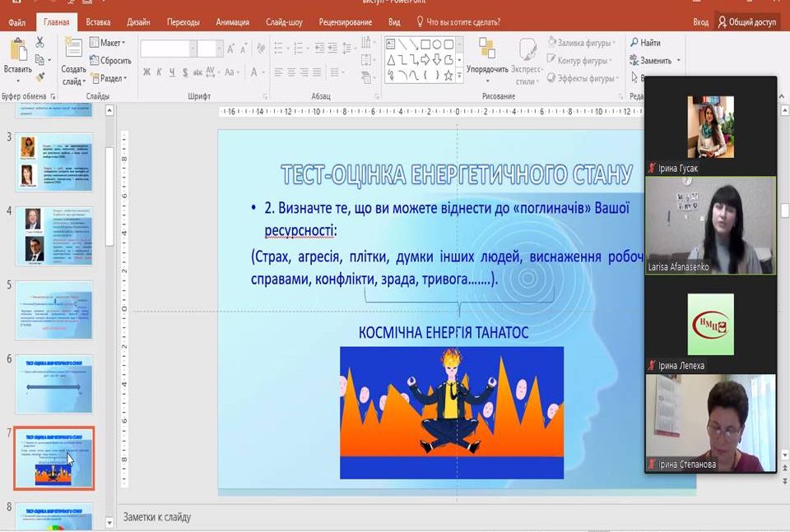
Task: Open the Файл tab
Action: (x=16, y=22)
